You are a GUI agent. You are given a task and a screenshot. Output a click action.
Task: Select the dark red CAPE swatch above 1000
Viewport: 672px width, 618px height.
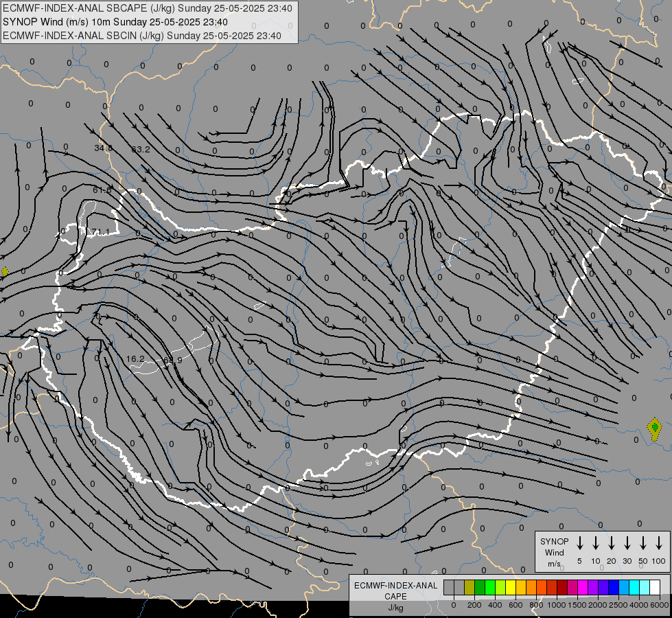(x=562, y=587)
